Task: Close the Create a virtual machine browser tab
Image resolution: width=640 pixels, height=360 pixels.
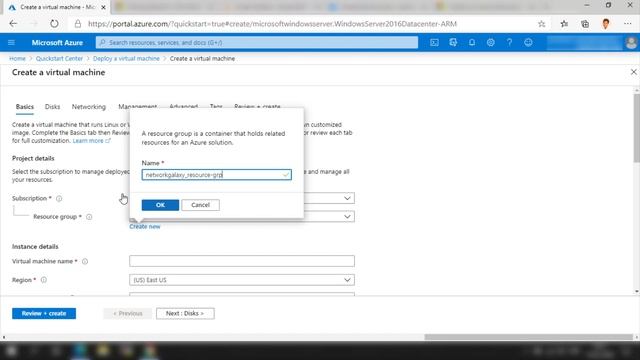Action: tap(103, 7)
